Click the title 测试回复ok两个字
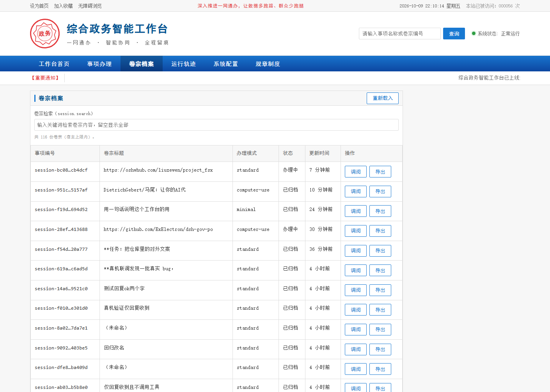Image resolution: width=550 pixels, height=392 pixels. tap(124, 289)
